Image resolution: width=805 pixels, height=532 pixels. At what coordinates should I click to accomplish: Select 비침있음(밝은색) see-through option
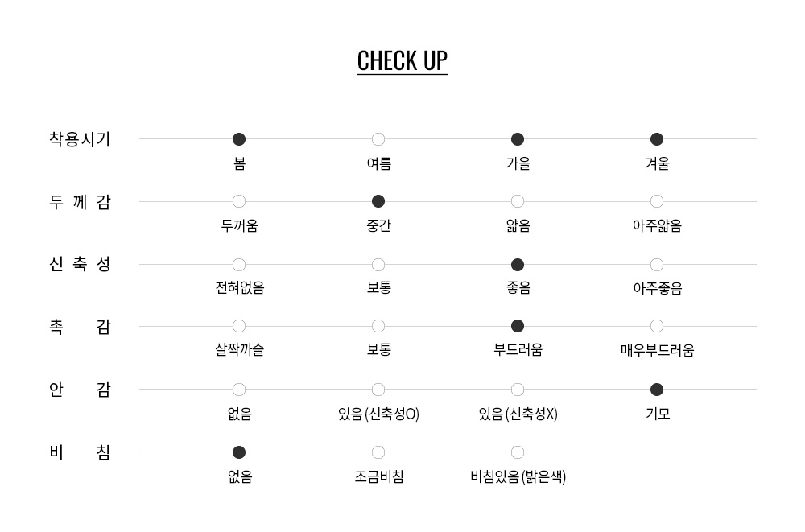coord(518,452)
